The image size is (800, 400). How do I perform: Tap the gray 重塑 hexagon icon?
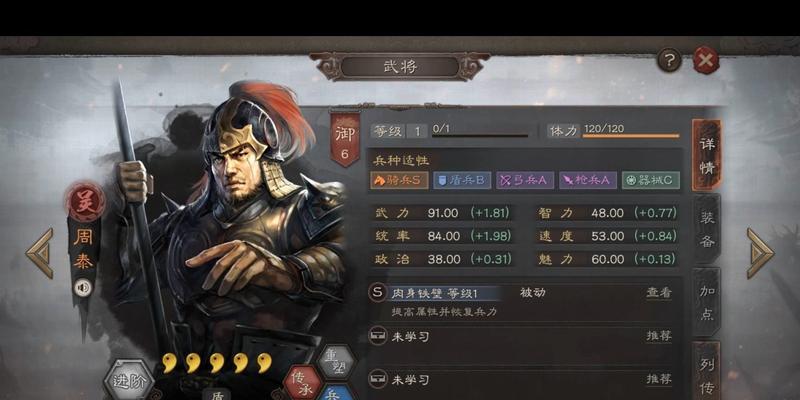(335, 361)
